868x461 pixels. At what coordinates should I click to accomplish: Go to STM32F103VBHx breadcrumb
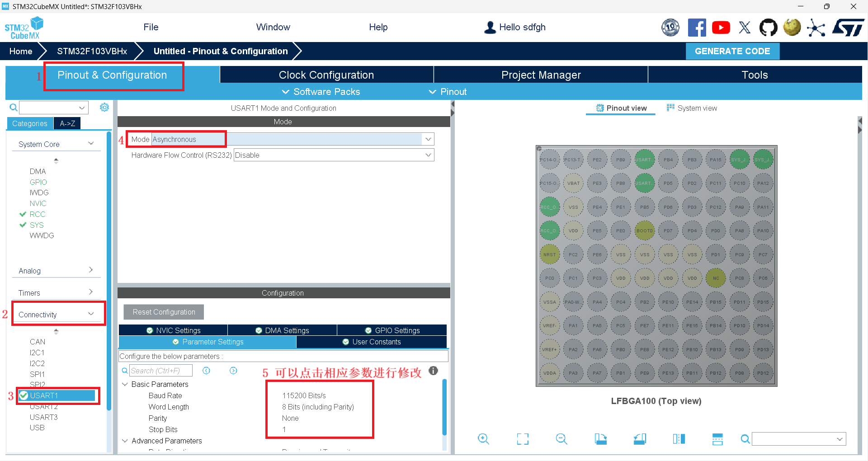click(x=92, y=51)
